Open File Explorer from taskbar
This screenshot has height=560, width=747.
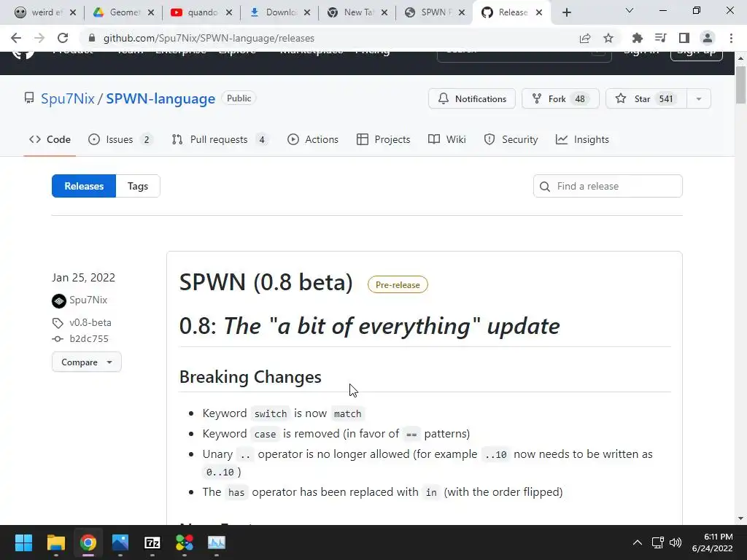[55, 542]
